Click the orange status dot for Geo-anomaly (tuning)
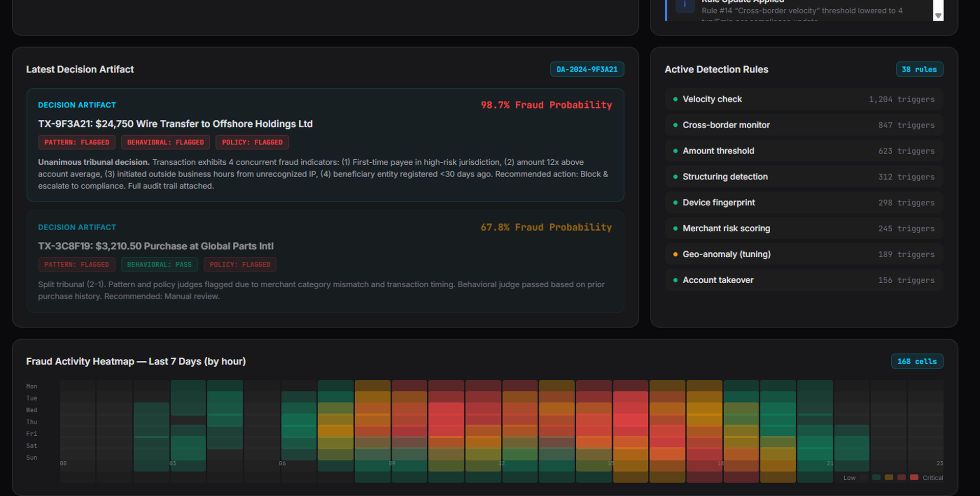This screenshot has width=980, height=496. (x=675, y=254)
